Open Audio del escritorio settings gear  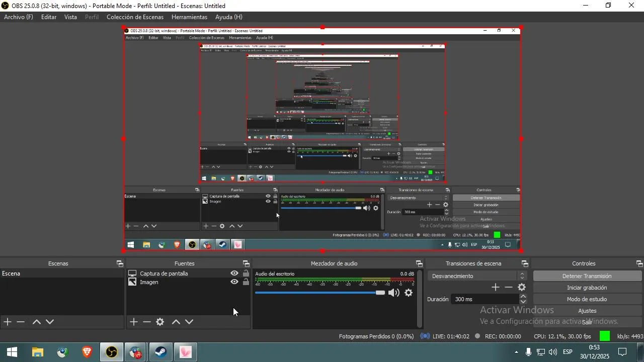tap(409, 293)
